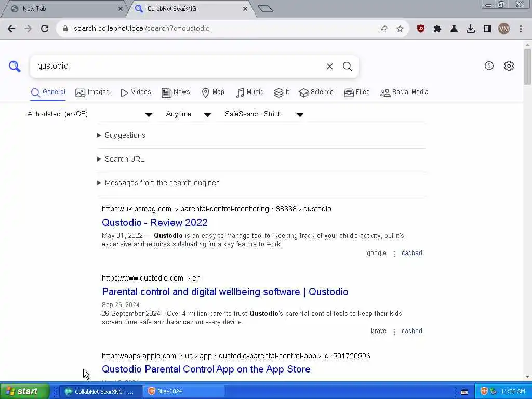Click the browser address bar URL

(141, 29)
